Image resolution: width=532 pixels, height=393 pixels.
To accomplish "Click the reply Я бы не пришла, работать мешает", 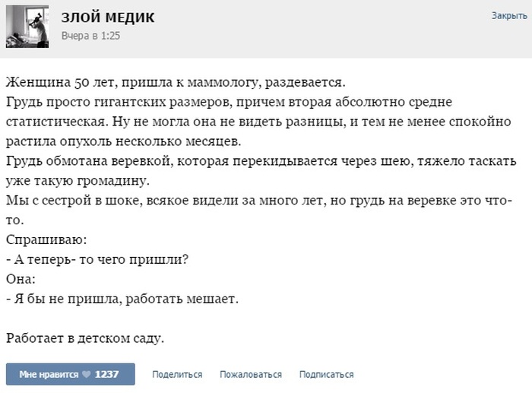I will pos(122,299).
